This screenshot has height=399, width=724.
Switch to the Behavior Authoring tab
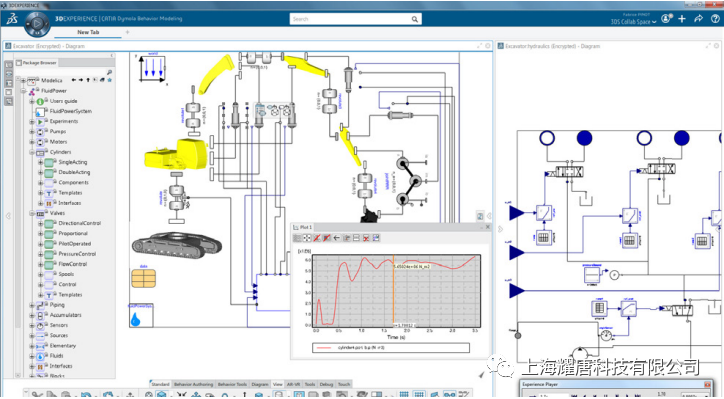[x=193, y=384]
